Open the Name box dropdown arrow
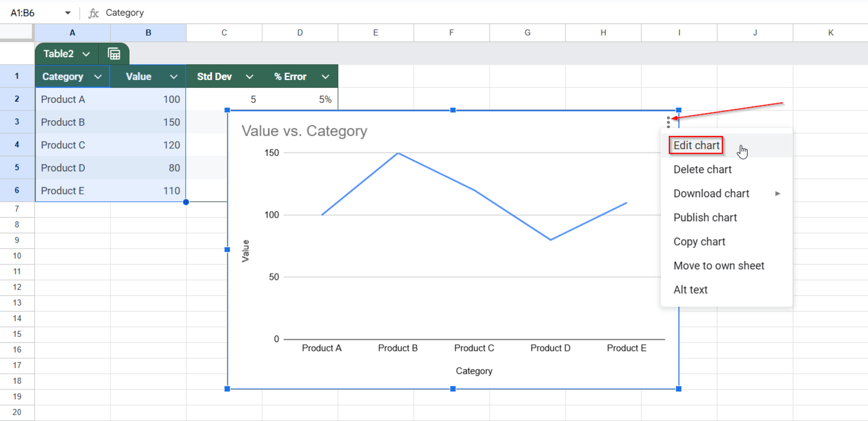The height and width of the screenshot is (421, 868). (x=67, y=13)
